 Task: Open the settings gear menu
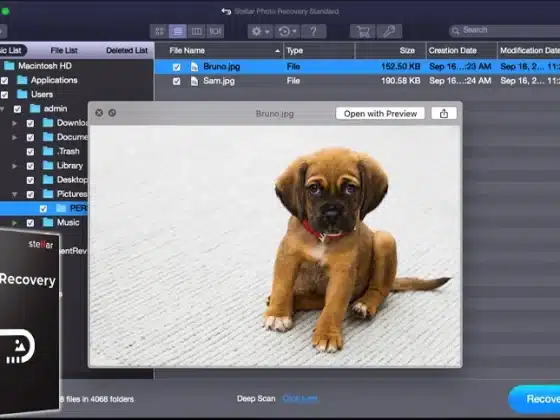point(260,31)
